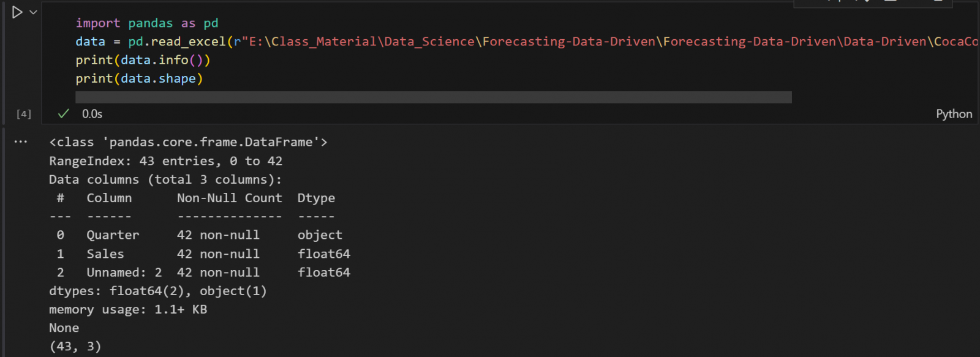Click the dtypes summary output line
The image size is (980, 357).
[158, 291]
